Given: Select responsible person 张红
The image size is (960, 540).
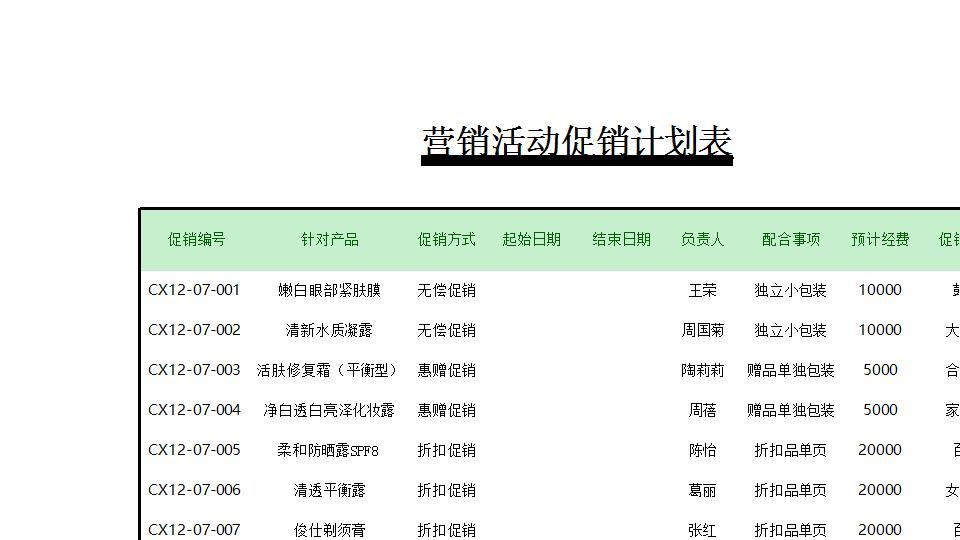Looking at the screenshot, I should pyautogui.click(x=702, y=530).
